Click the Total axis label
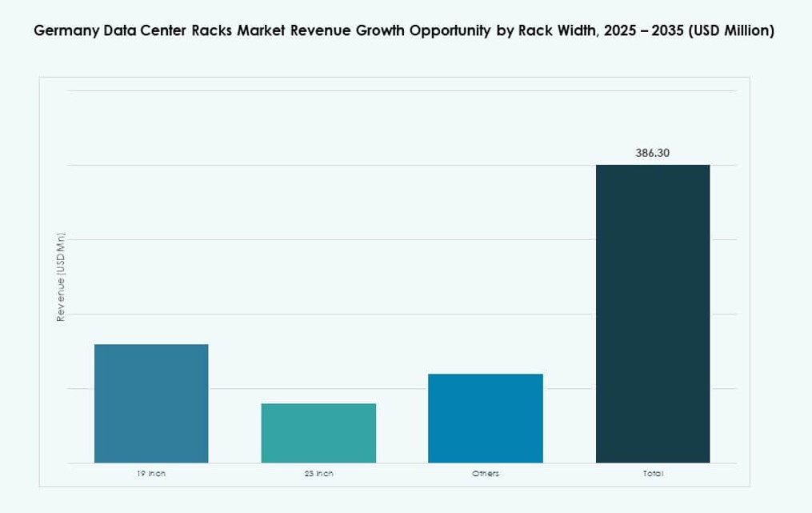 [x=651, y=473]
